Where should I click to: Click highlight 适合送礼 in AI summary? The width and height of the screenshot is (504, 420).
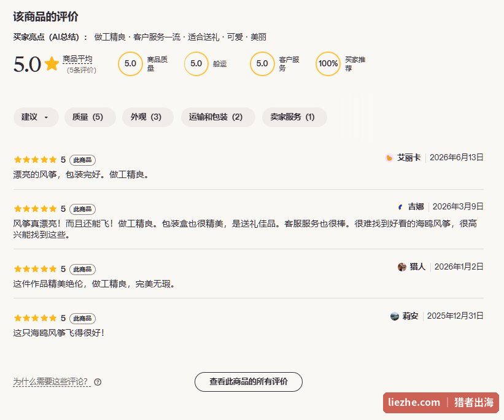click(203, 37)
